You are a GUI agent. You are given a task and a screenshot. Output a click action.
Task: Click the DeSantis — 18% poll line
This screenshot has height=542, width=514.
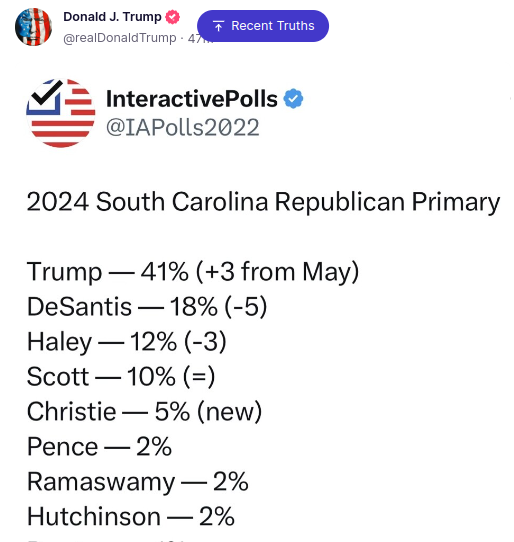[x=147, y=307]
